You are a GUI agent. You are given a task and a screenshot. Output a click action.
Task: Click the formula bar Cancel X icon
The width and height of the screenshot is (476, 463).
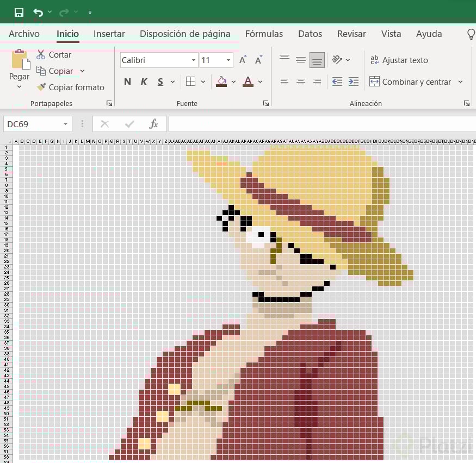tap(105, 124)
